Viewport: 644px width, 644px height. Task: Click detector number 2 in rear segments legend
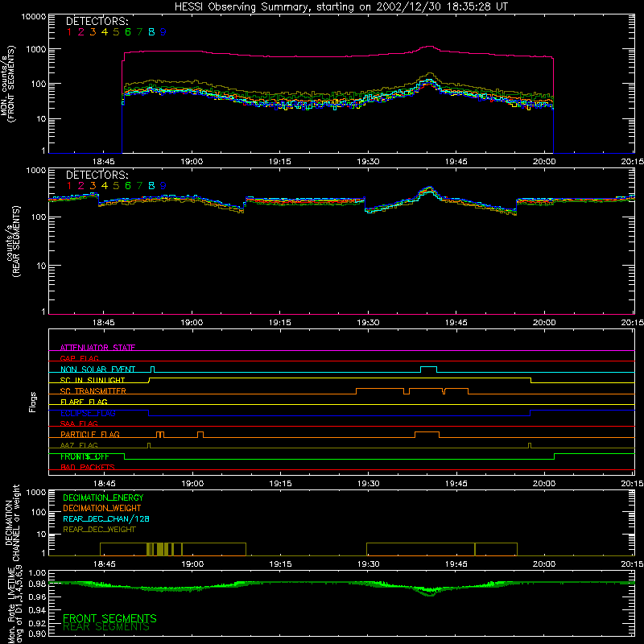pyautogui.click(x=81, y=186)
